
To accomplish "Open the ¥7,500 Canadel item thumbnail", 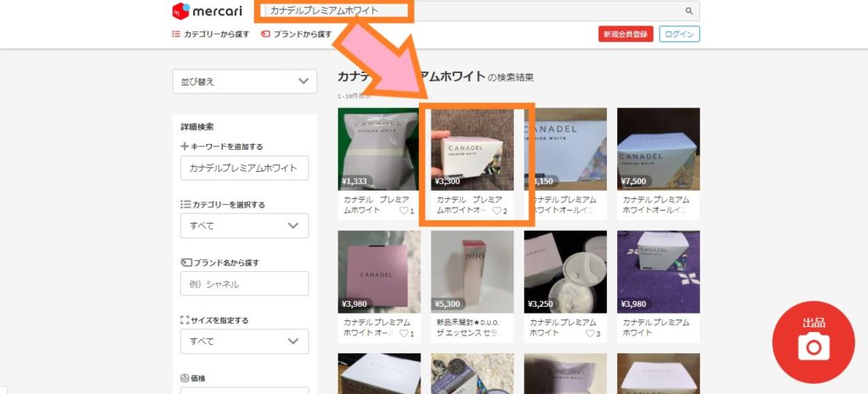I will (658, 149).
